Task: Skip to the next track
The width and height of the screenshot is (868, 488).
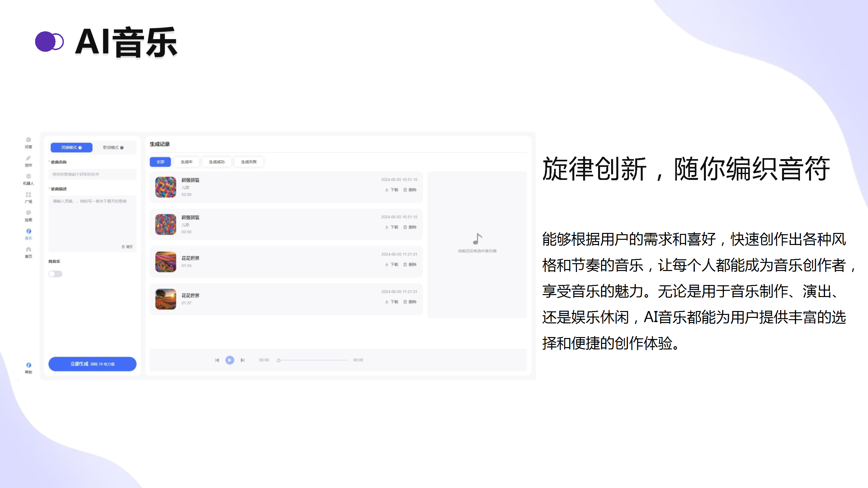Action: click(x=242, y=360)
